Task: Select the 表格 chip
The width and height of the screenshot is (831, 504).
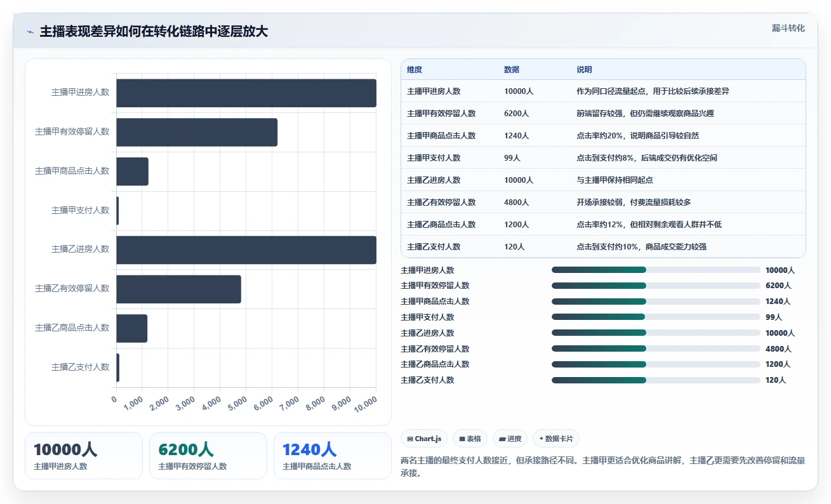Action: (x=470, y=439)
